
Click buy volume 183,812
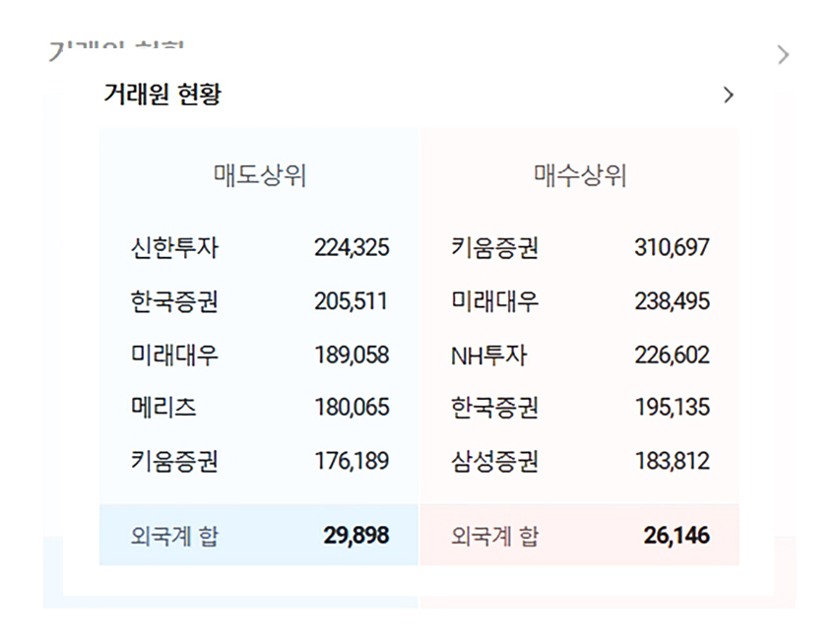[x=672, y=461]
